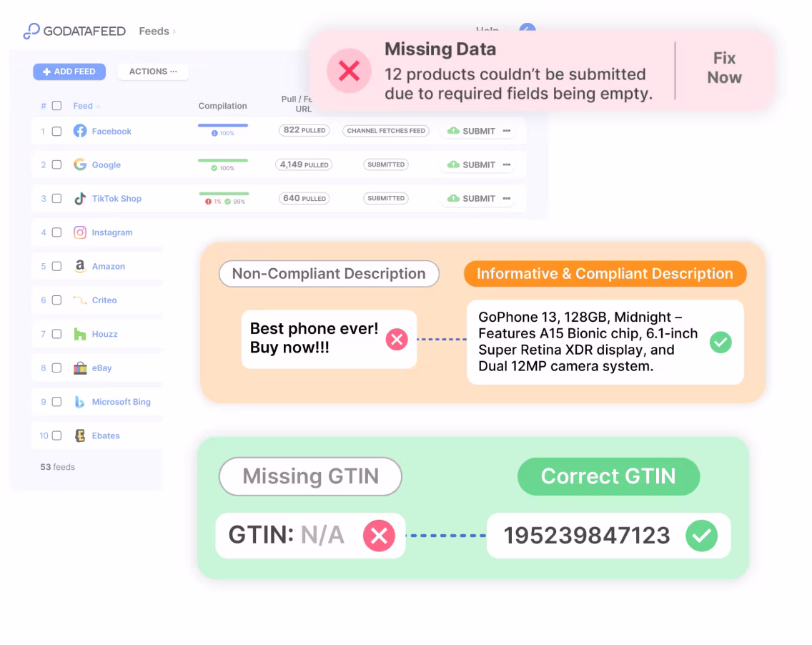Click the blue info icon under Facebook compilation
The width and height of the screenshot is (812, 645).
point(214,133)
